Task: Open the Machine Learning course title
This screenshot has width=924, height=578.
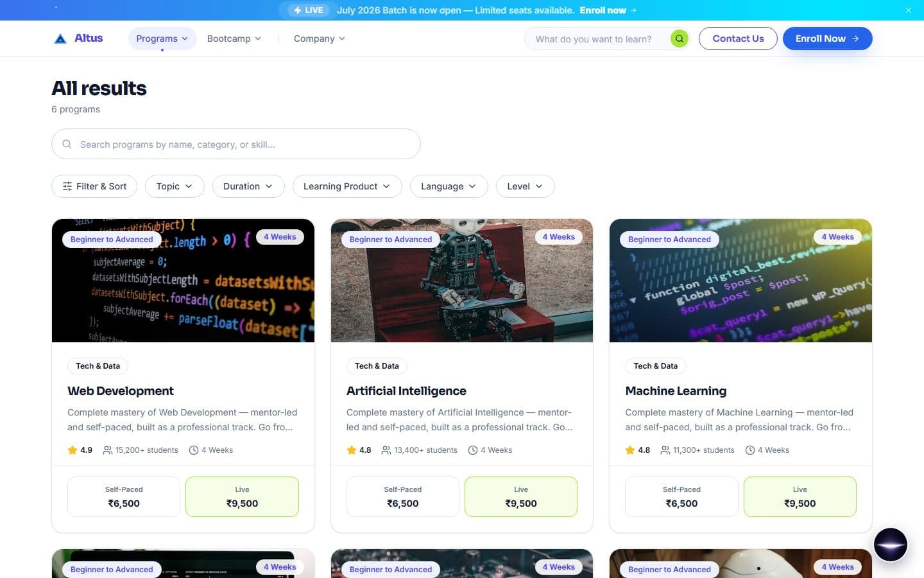Action: pyautogui.click(x=676, y=391)
